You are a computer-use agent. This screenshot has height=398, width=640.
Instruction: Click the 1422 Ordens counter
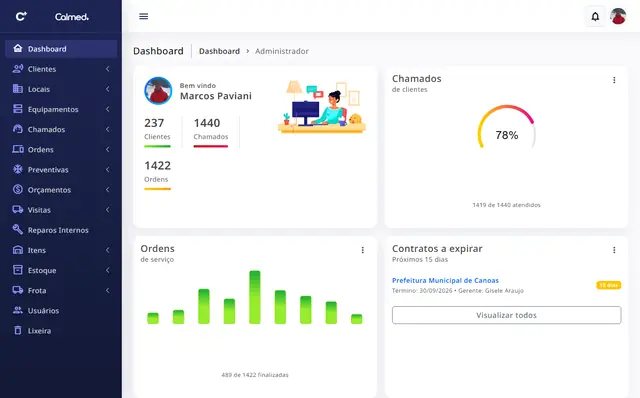coord(158,175)
